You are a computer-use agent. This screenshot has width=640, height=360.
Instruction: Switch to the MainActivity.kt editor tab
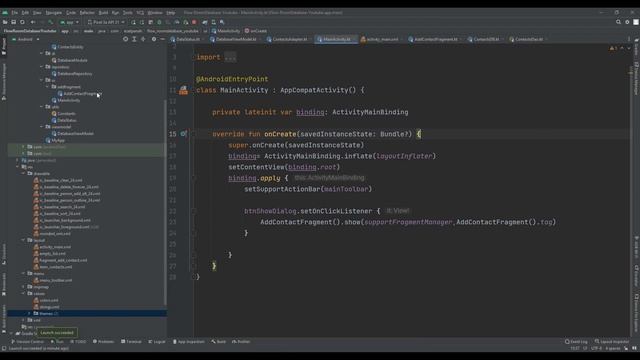pyautogui.click(x=337, y=39)
